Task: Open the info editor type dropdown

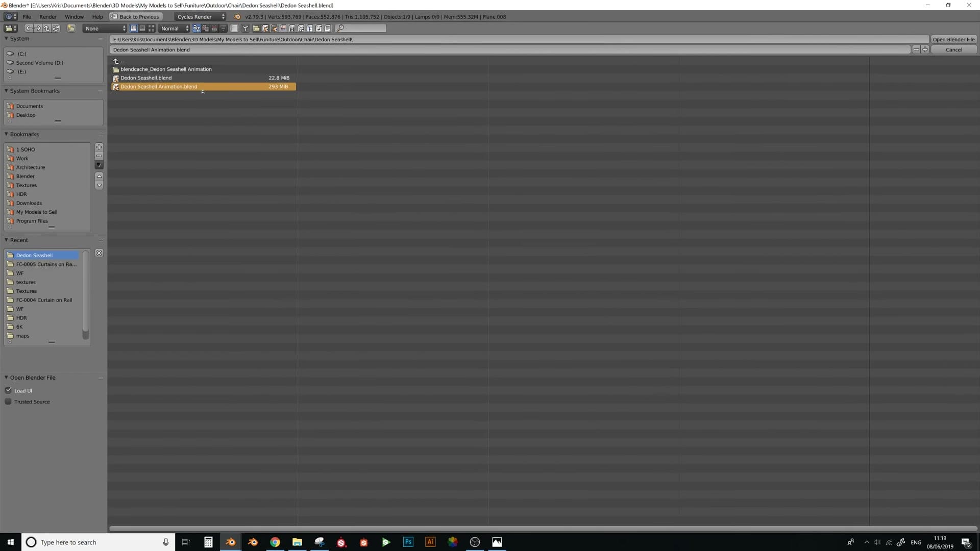Action: [x=11, y=17]
